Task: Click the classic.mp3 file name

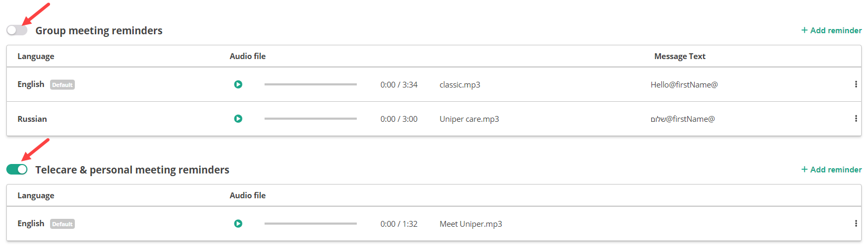Action: coord(460,85)
